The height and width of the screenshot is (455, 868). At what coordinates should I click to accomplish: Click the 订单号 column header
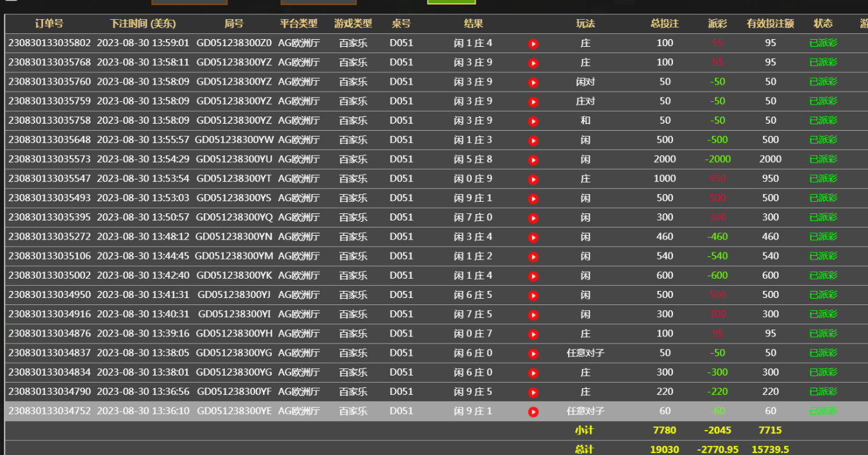point(49,24)
